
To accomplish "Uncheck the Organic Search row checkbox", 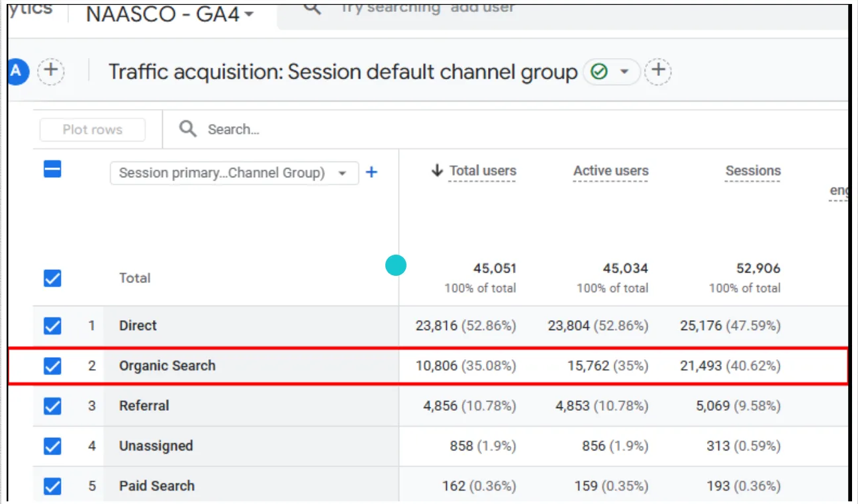I will pyautogui.click(x=52, y=365).
